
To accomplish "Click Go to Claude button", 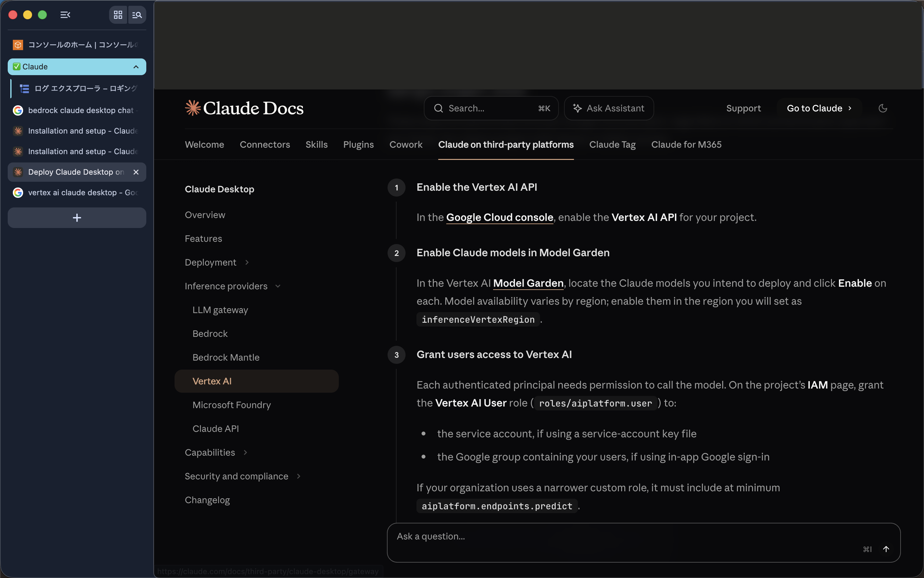I will click(x=819, y=108).
